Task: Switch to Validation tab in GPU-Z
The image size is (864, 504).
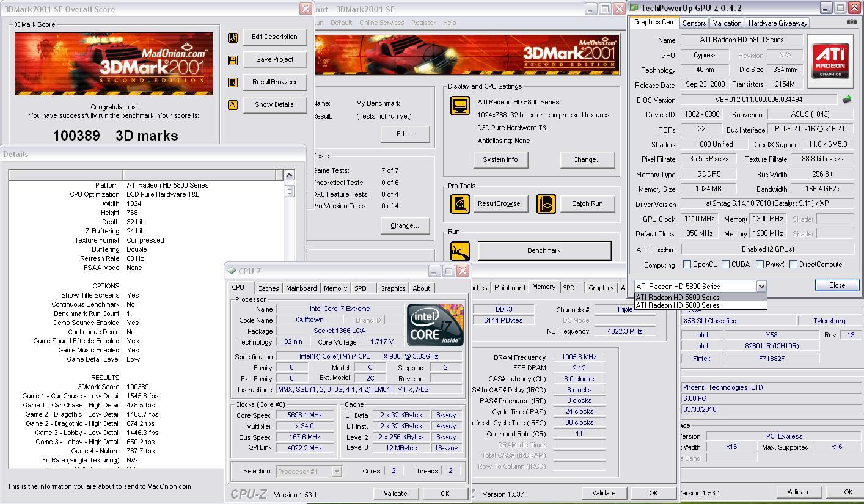Action: (727, 23)
